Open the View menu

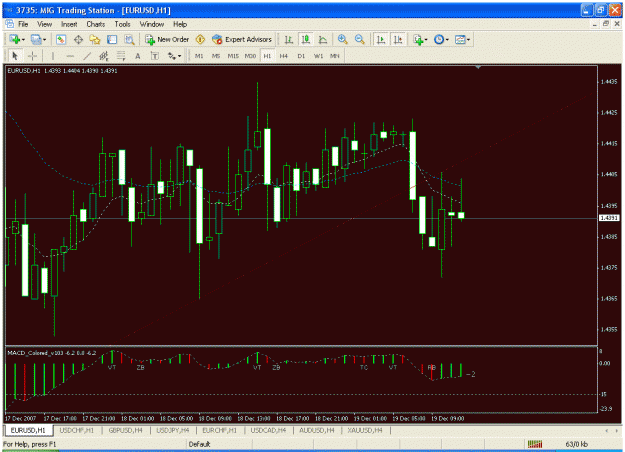pyautogui.click(x=44, y=24)
